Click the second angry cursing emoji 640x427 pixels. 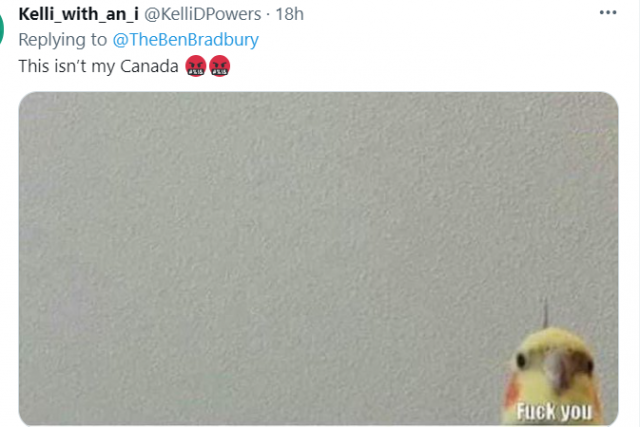[220, 66]
